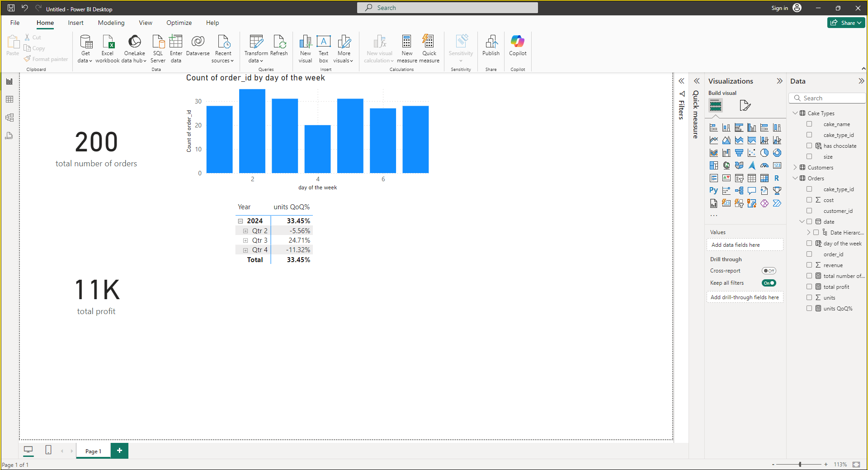This screenshot has width=868, height=470.
Task: Pick the Python visual icon
Action: click(x=714, y=191)
